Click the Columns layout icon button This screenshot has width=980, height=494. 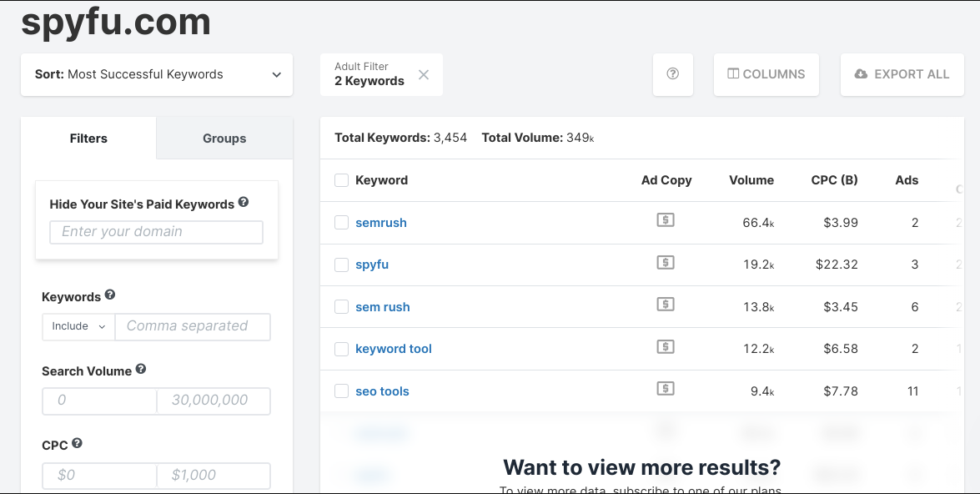pyautogui.click(x=766, y=73)
